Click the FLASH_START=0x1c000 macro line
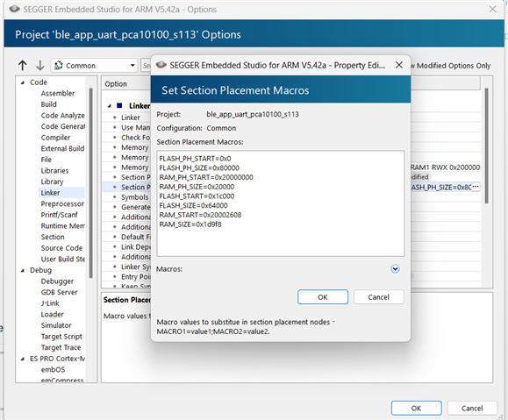This screenshot has height=420, width=508. (197, 196)
